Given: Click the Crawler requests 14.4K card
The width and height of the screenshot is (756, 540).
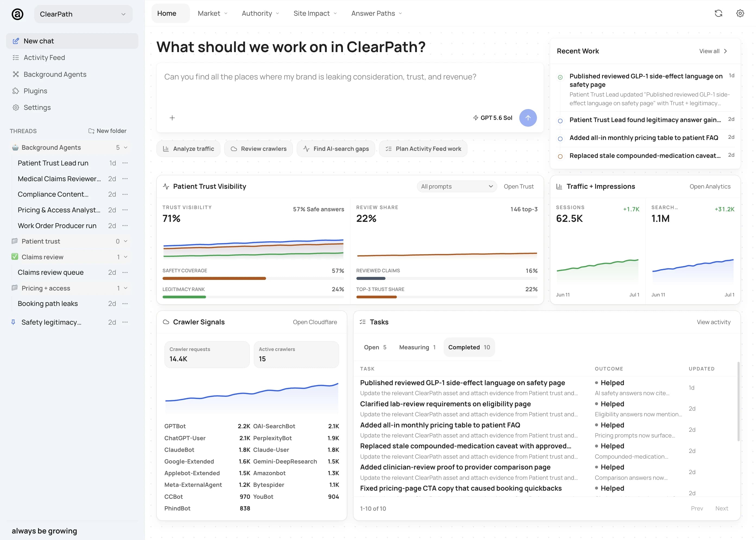Looking at the screenshot, I should [207, 354].
